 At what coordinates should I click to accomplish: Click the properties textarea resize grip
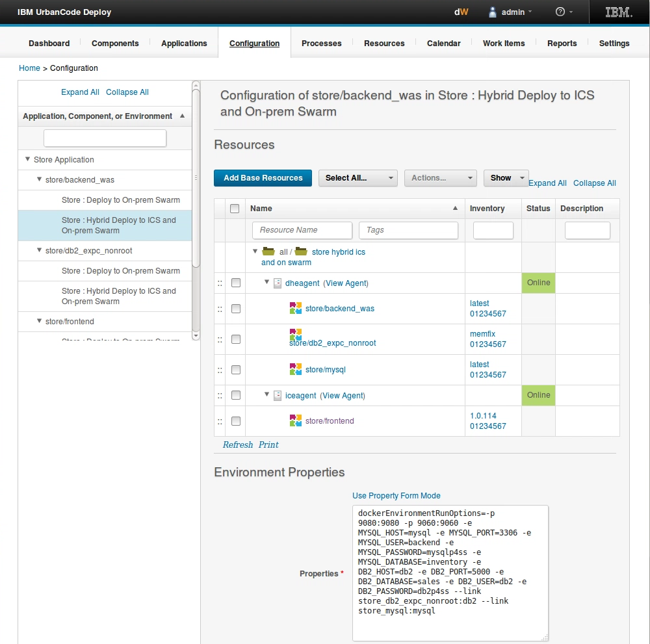click(x=545, y=638)
